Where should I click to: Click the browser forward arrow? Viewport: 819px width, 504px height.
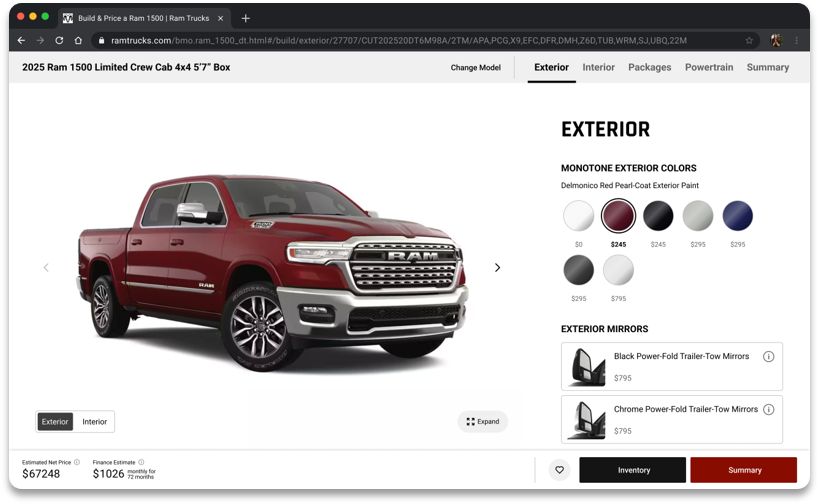tap(40, 40)
